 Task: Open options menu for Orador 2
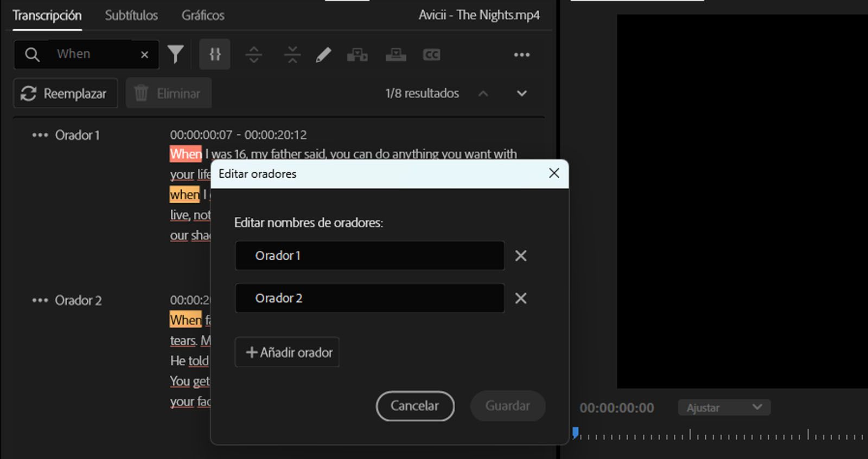point(40,300)
